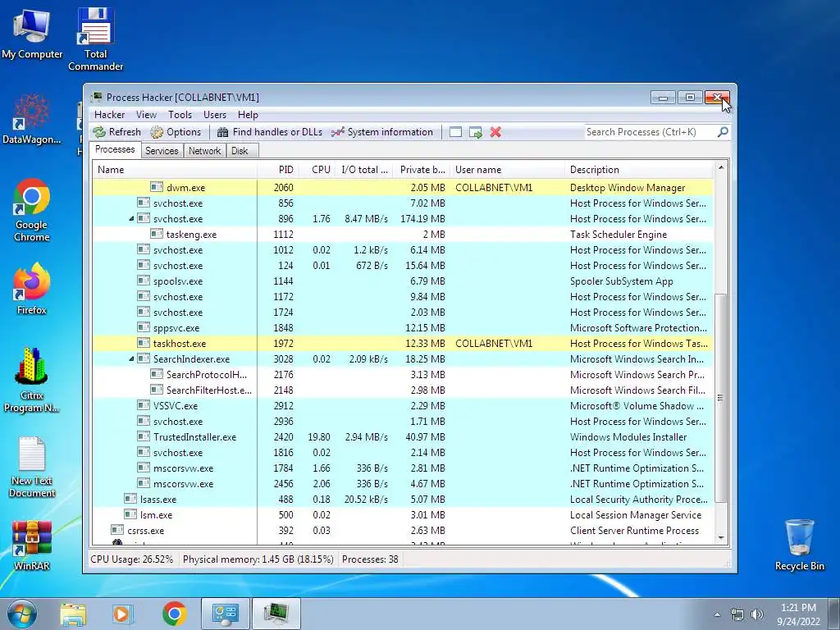Viewport: 840px width, 630px height.
Task: Sort by the PID column header
Action: 278,170
